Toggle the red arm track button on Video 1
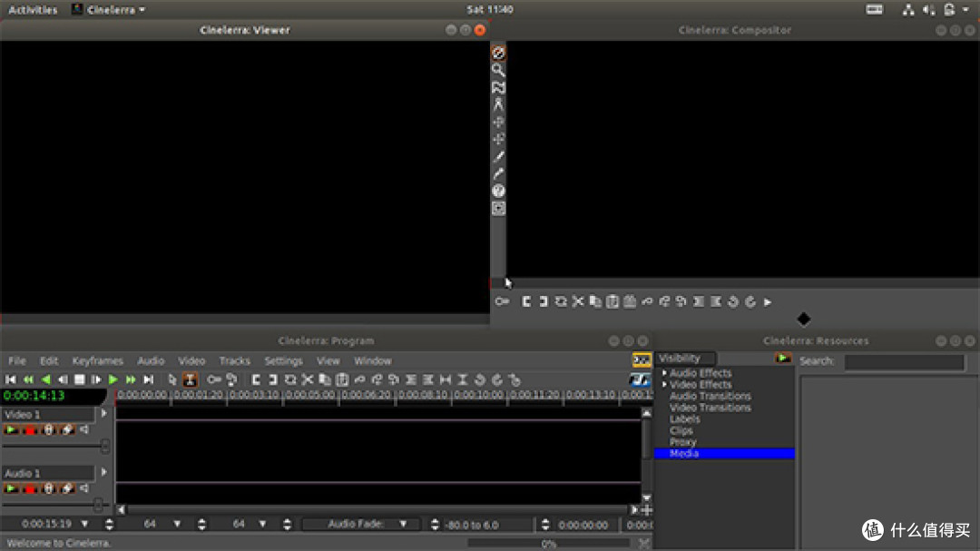 coord(29,430)
